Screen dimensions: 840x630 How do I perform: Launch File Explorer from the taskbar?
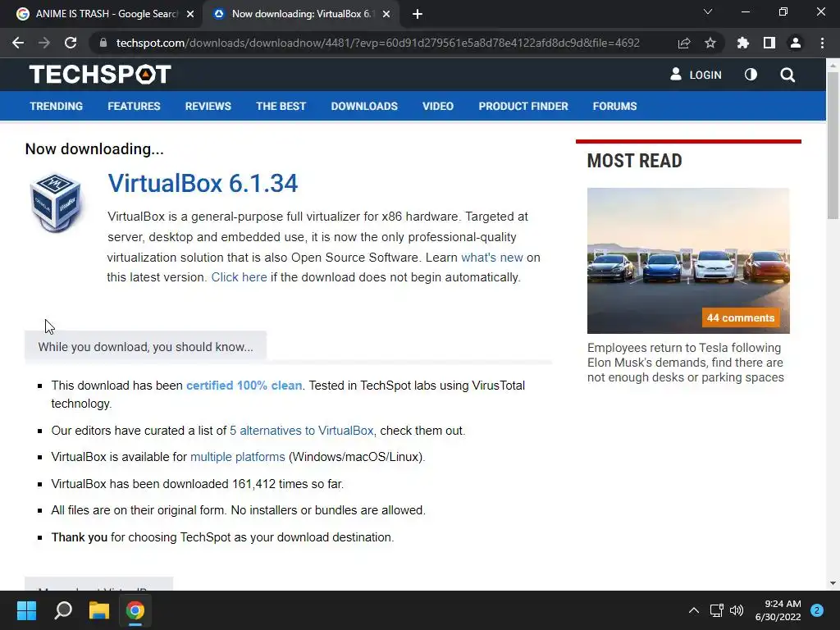click(99, 610)
